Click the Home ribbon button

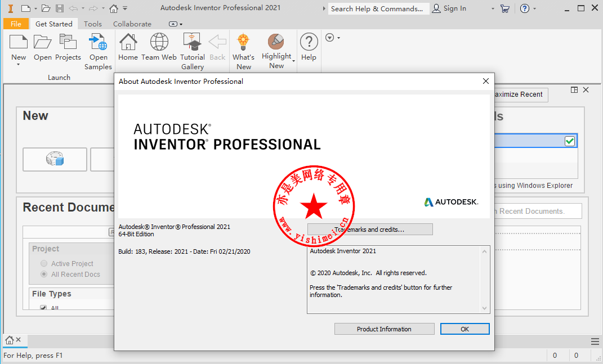point(128,47)
